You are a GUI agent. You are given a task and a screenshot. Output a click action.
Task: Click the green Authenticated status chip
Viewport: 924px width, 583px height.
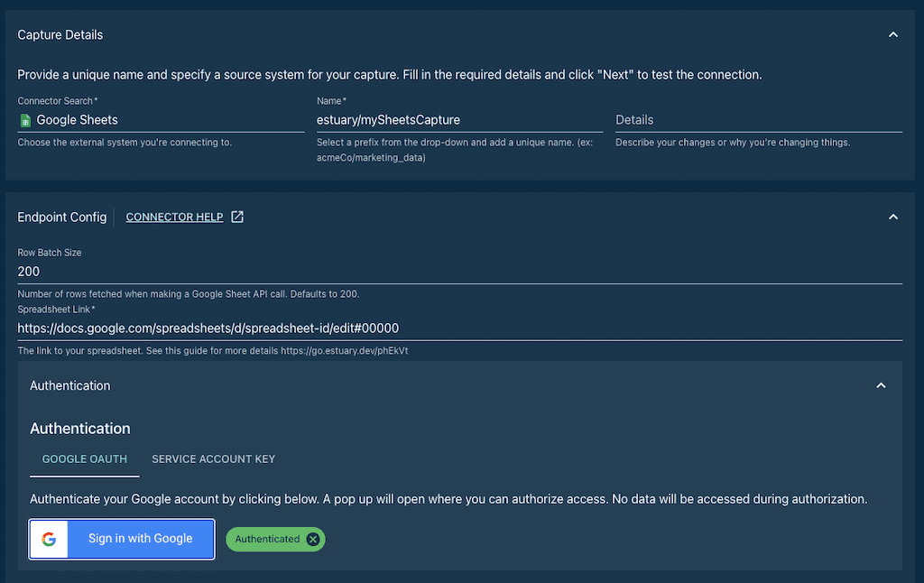tap(266, 539)
